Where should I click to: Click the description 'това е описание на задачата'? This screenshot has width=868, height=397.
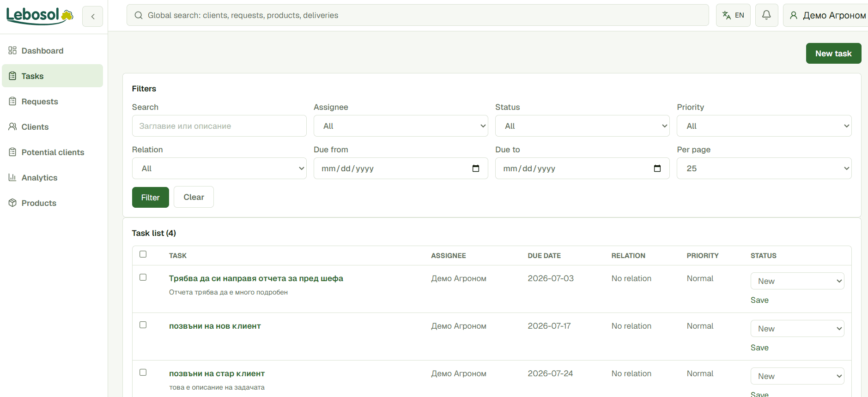(217, 387)
